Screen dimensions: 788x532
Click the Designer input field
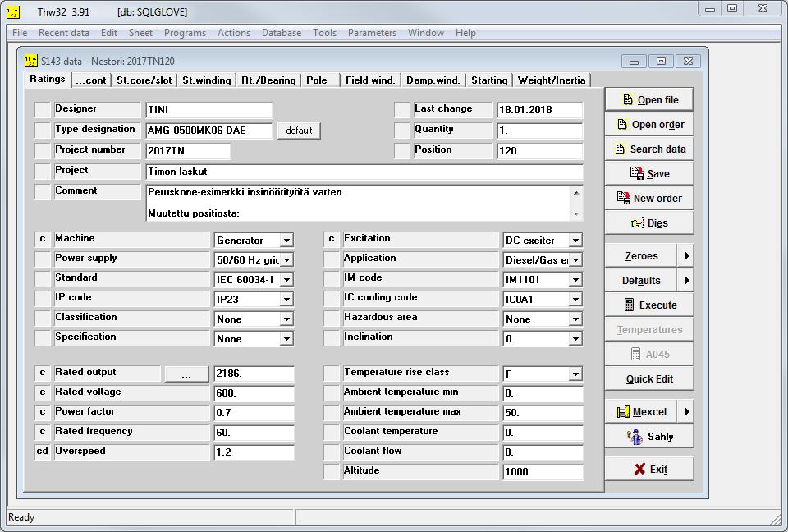coord(209,110)
